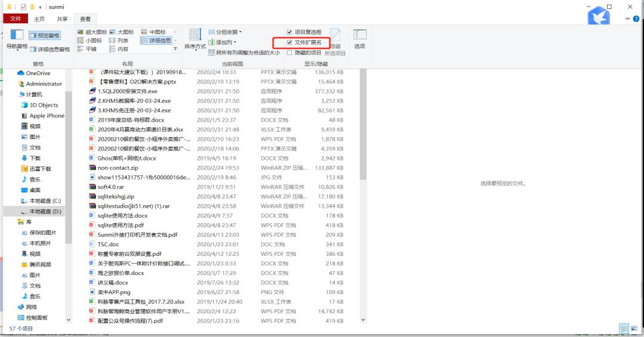
Task: Switch to details view via status bar icon
Action: click(624, 329)
